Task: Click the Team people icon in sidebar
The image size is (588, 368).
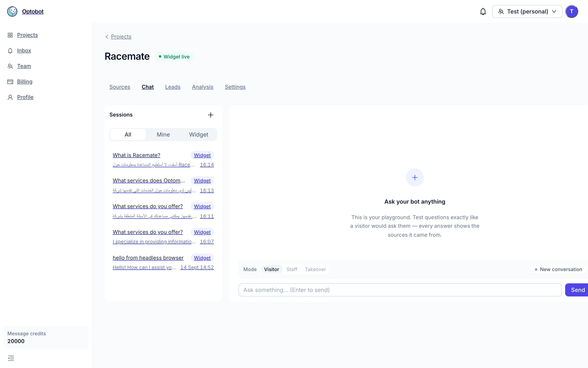Action: 10,66
